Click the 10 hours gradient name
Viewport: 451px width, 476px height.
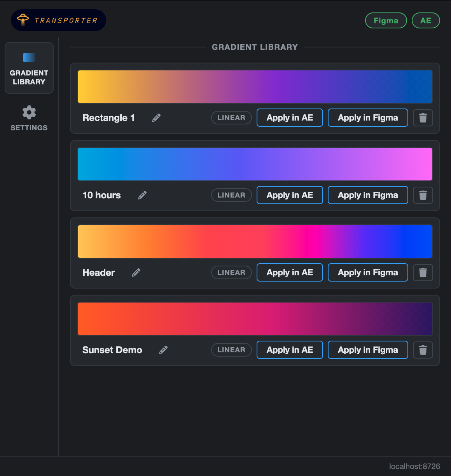[x=101, y=195]
